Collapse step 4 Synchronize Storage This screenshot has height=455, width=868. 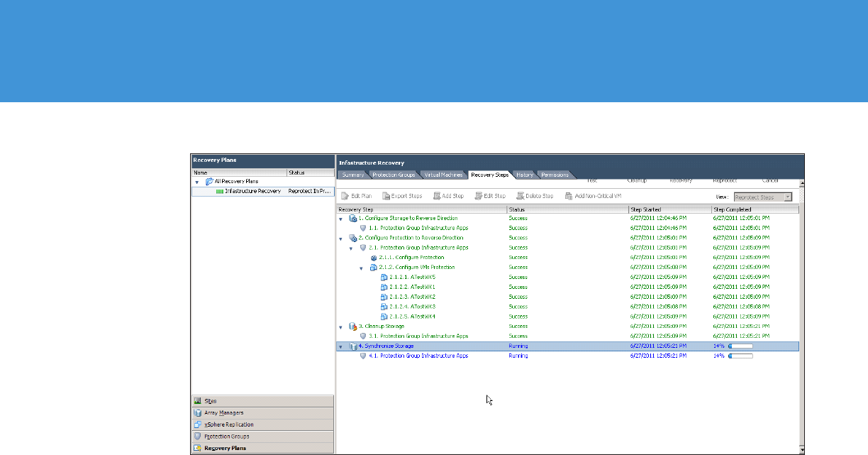341,346
